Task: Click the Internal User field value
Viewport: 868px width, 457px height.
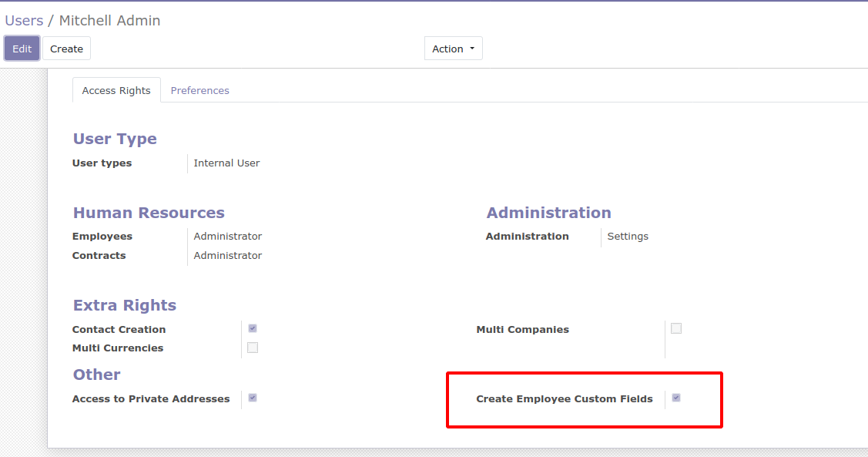Action: (226, 163)
